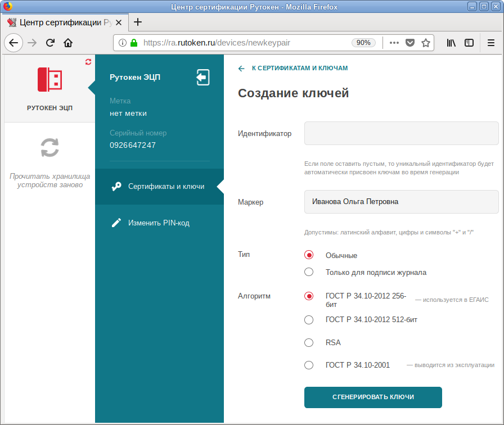
Task: Click the browser Back arrow button
Action: point(13,43)
